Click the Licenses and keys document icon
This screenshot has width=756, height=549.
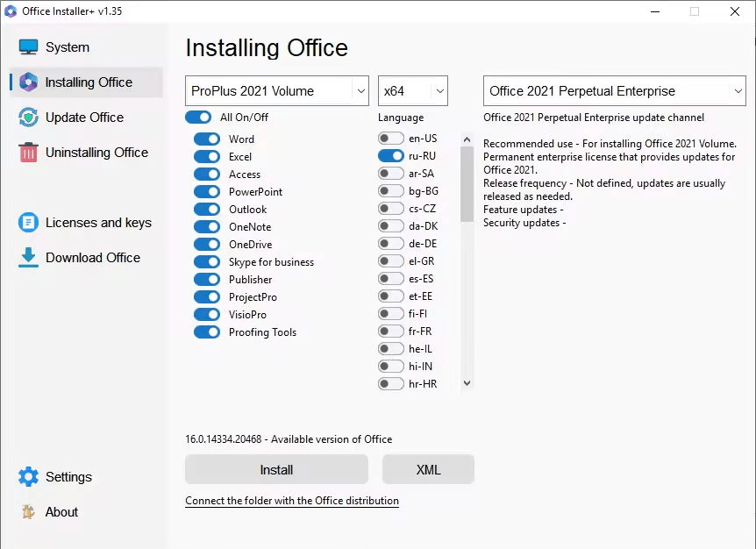(x=28, y=222)
